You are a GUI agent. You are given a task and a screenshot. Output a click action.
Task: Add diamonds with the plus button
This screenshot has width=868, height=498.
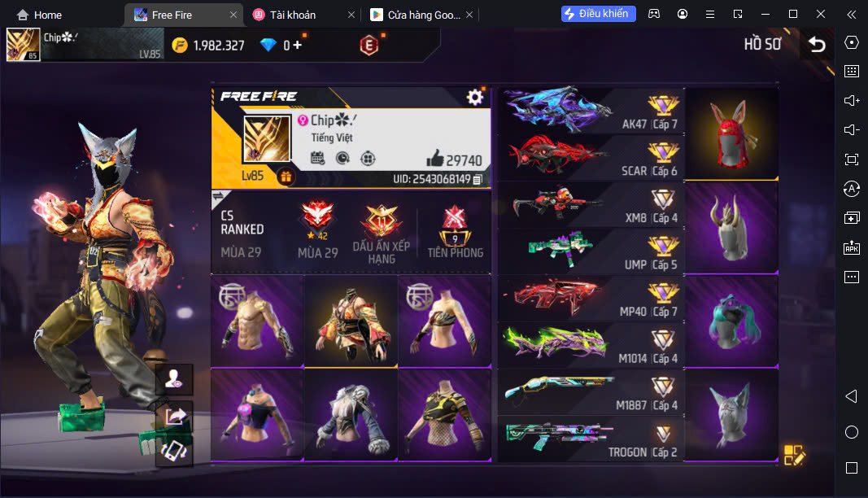[x=297, y=45]
